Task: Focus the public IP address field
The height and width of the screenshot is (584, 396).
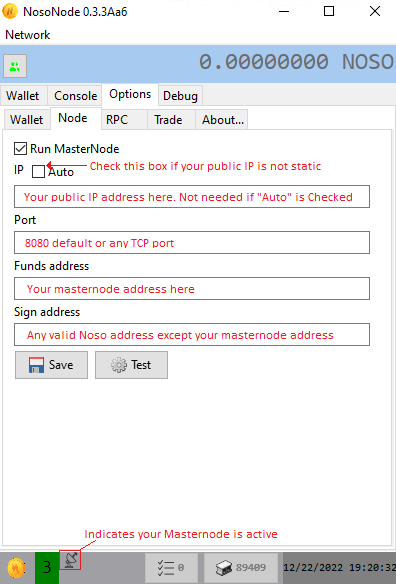Action: (x=192, y=197)
